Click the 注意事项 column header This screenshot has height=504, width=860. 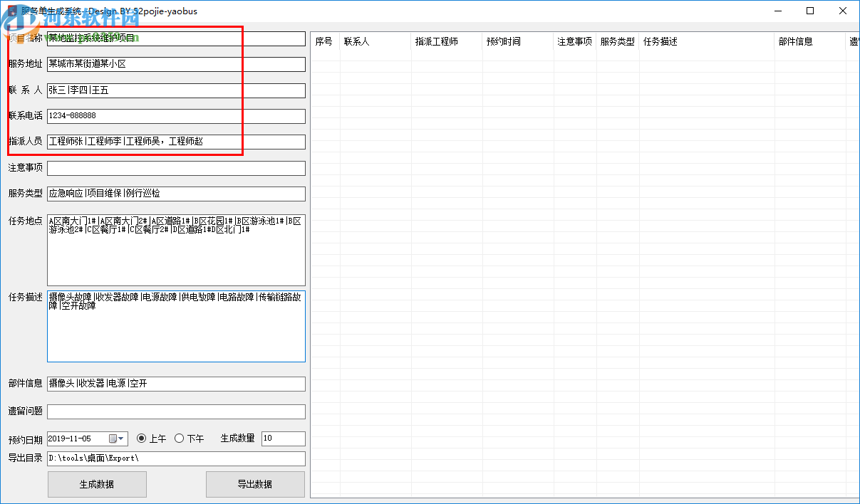[x=575, y=41]
